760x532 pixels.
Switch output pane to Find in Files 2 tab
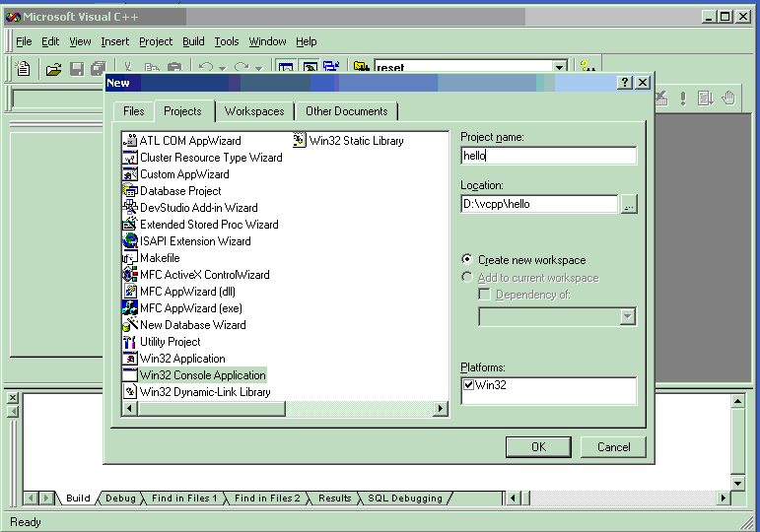(x=267, y=499)
